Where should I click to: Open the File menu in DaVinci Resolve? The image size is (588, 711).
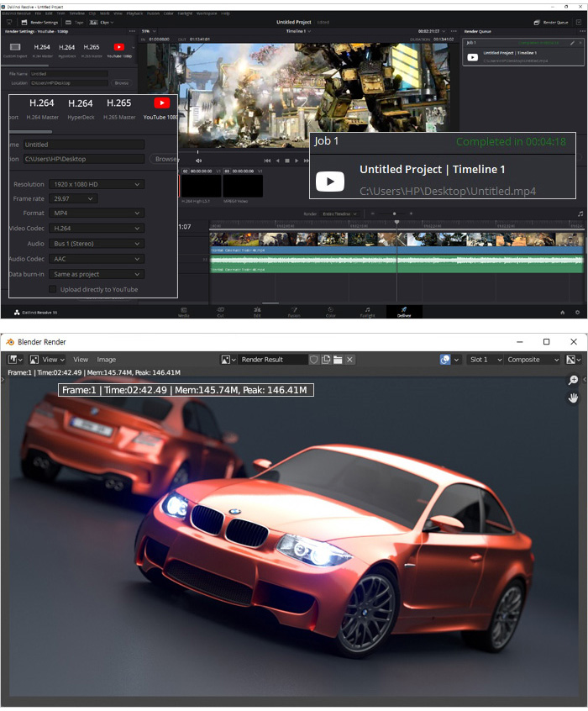coord(38,13)
